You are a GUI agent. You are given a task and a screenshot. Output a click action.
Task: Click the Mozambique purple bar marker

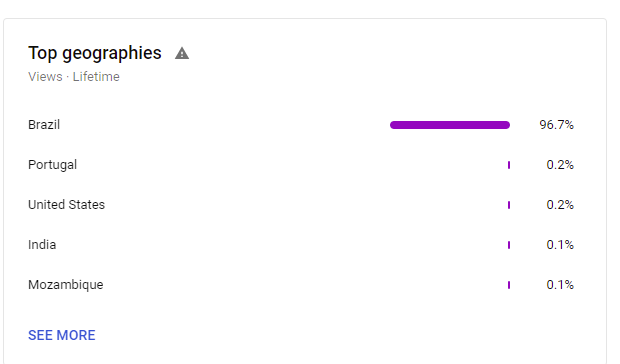[x=509, y=285]
